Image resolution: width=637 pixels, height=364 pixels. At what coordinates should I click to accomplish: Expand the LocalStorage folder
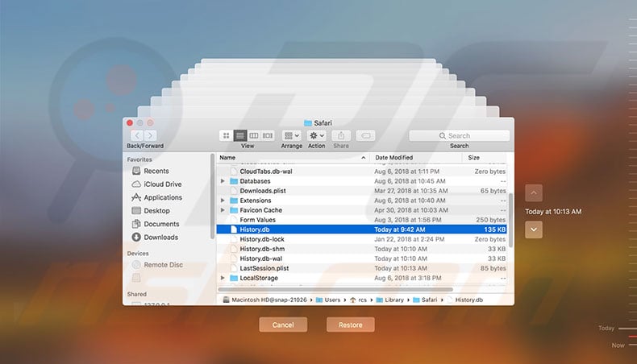pyautogui.click(x=223, y=278)
